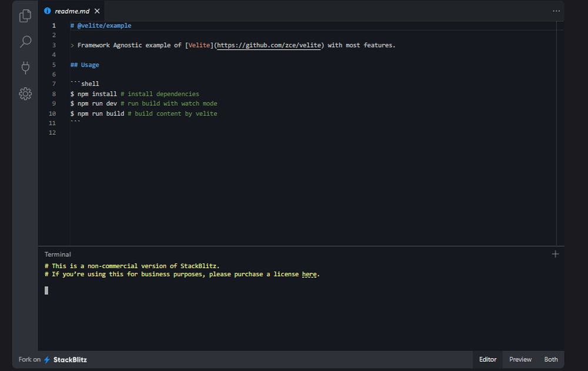Switch view to Both
Screen dimensions: 588x371
550,359
